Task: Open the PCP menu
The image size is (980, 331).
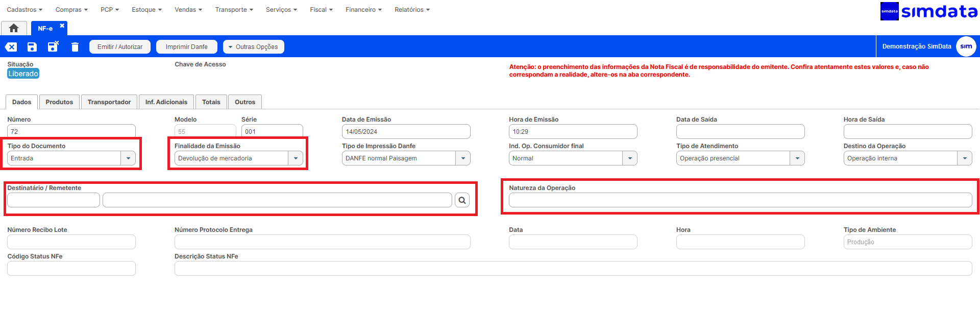Action: click(110, 10)
